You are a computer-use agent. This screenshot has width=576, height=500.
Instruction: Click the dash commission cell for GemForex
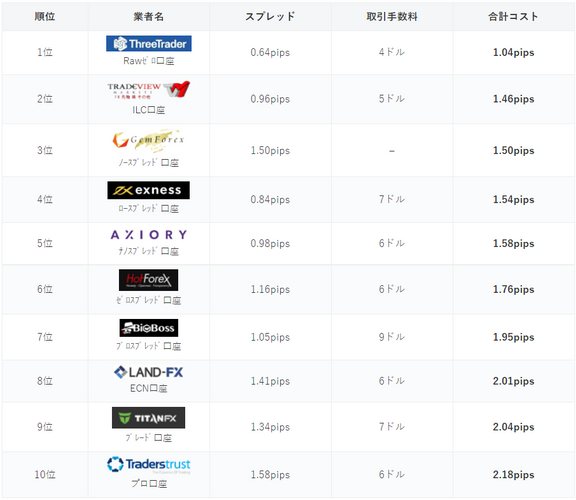[392, 151]
